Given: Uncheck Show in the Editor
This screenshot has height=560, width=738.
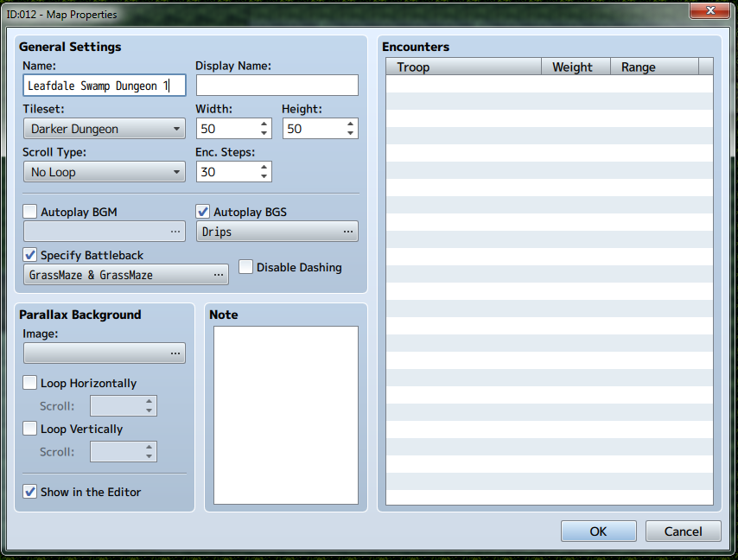Looking at the screenshot, I should (30, 492).
